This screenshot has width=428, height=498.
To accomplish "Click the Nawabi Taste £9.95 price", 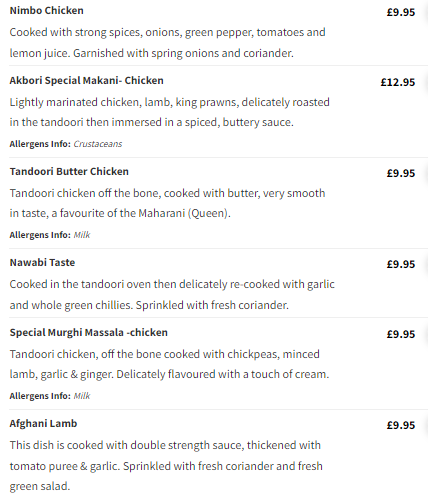I will point(401,264).
